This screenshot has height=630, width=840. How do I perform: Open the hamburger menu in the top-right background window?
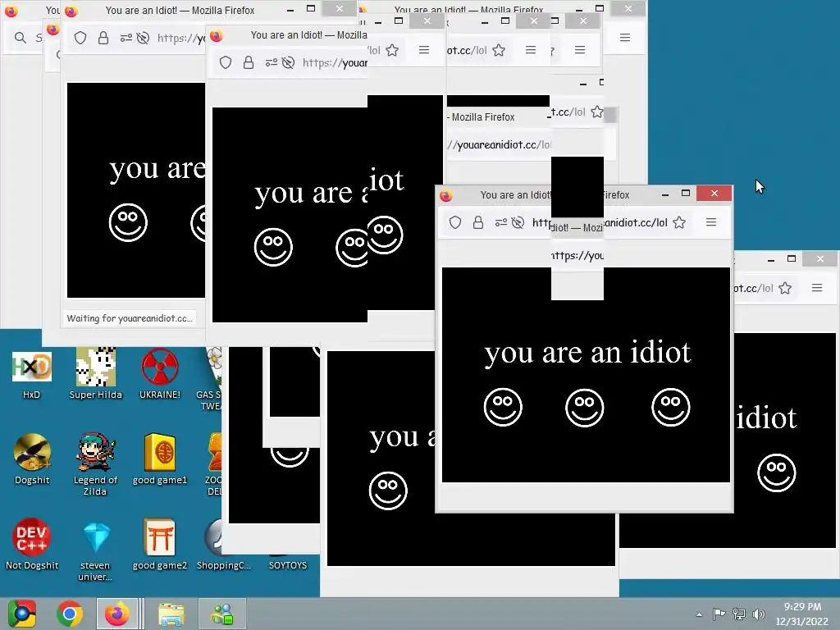pyautogui.click(x=624, y=38)
